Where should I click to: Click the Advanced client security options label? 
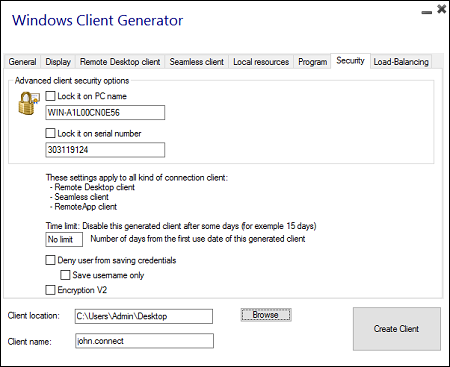72,81
